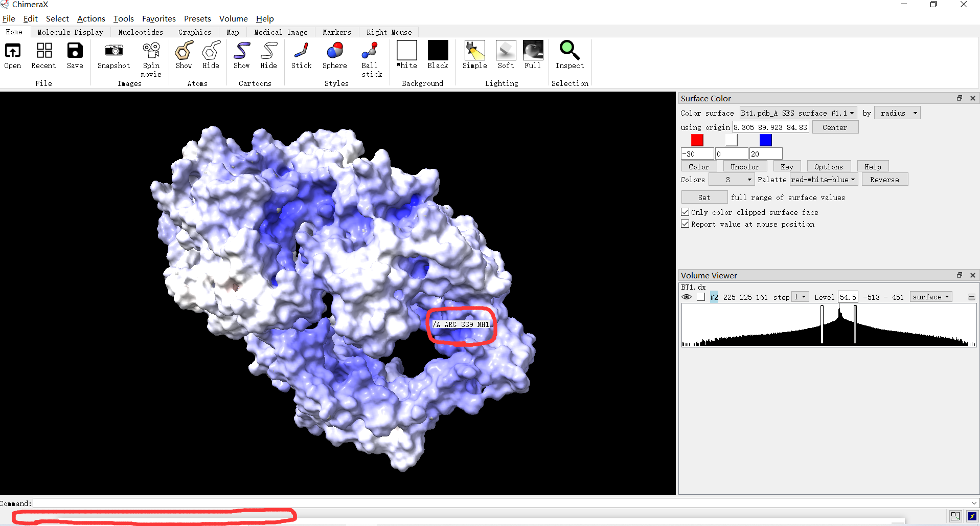Click the Spin movie icon
This screenshot has height=526, width=980.
pos(151,51)
